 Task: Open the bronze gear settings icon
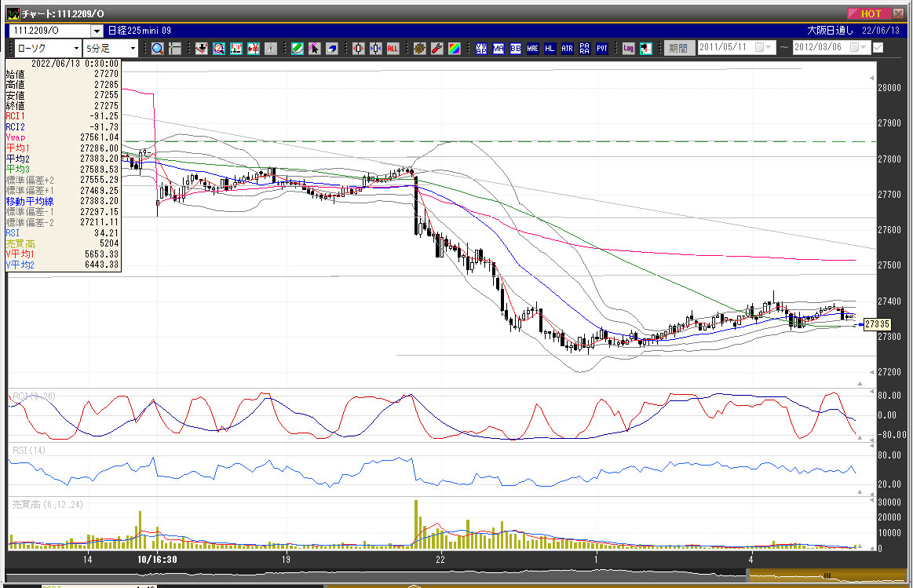pos(419,49)
